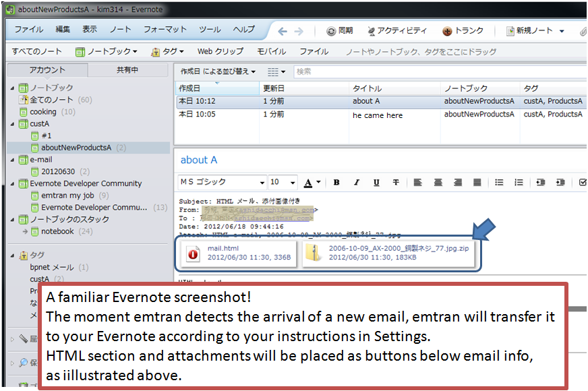Select the note titled he came here
This screenshot has width=588, height=391.
(x=382, y=115)
